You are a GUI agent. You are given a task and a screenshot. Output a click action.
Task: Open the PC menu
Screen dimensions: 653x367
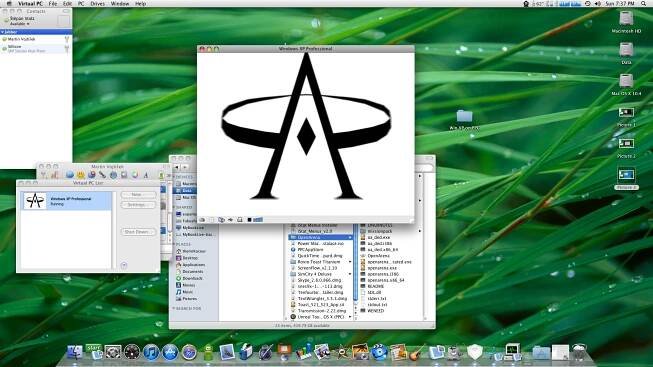(81, 3)
